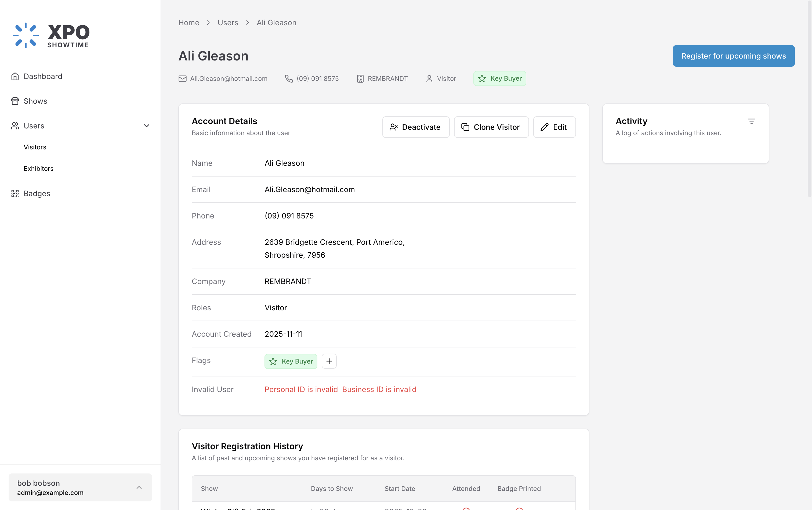The height and width of the screenshot is (510, 812).
Task: Click the plus icon to add flag
Action: [329, 361]
